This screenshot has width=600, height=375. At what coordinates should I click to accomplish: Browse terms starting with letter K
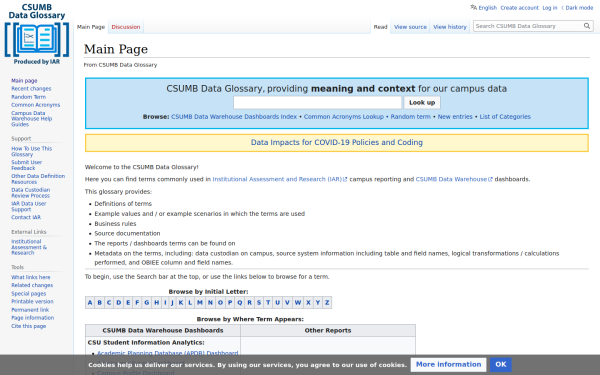(181, 302)
